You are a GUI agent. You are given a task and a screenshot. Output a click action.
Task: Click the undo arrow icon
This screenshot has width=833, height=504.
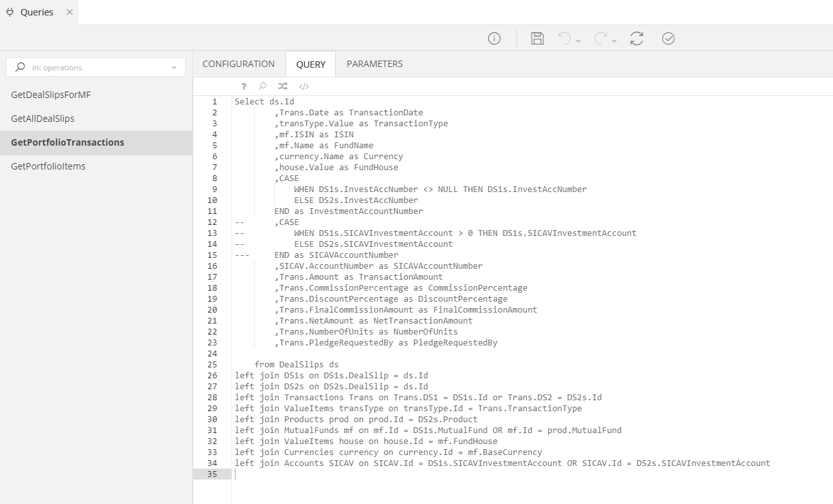565,39
